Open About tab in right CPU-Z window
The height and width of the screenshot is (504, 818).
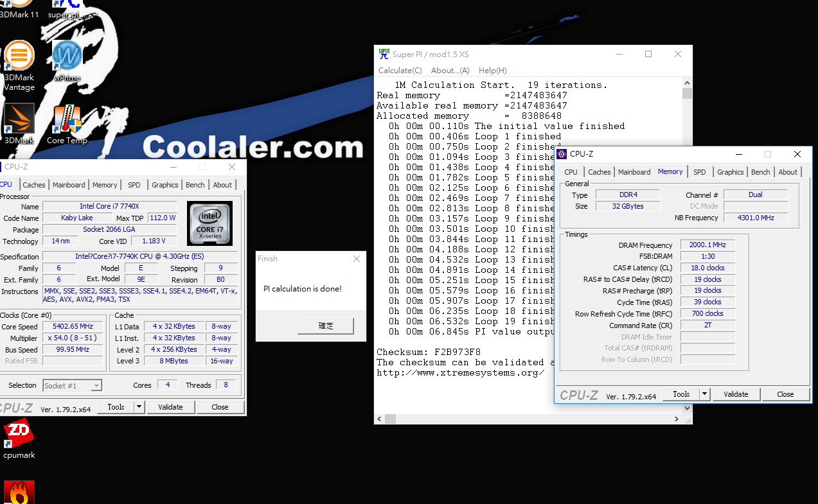tap(788, 172)
